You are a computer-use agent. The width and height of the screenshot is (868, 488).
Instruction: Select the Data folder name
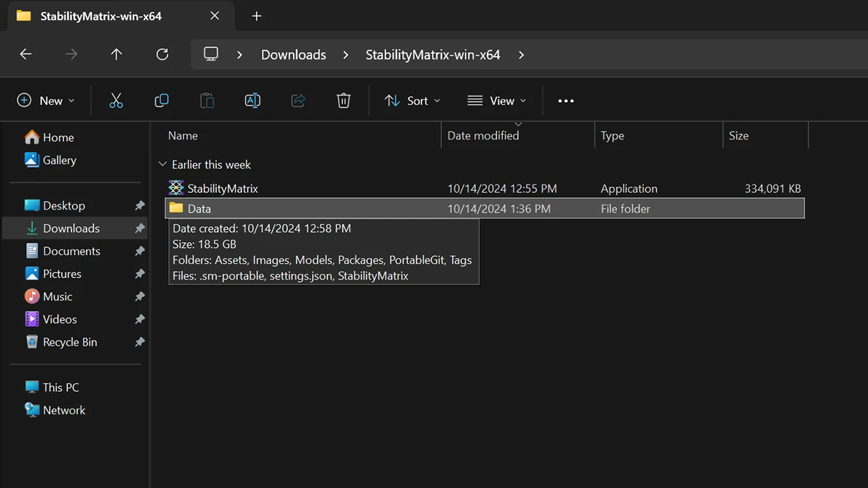(200, 209)
